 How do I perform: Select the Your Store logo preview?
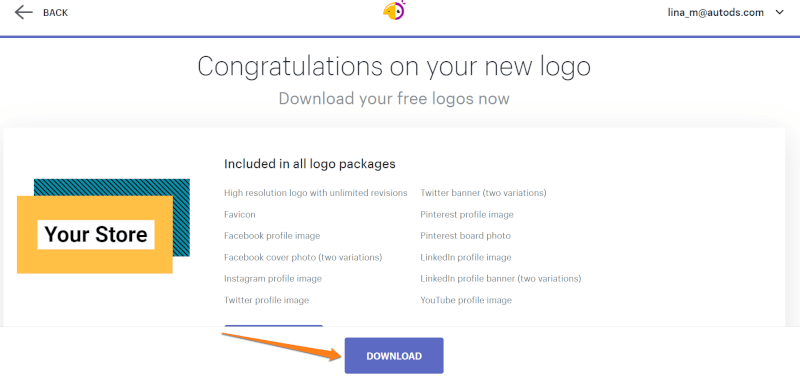[x=103, y=226]
